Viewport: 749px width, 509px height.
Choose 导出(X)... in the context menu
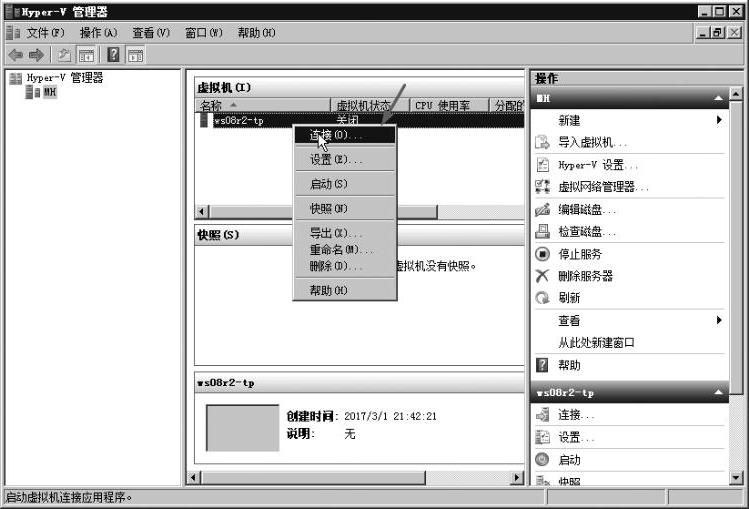[344, 233]
